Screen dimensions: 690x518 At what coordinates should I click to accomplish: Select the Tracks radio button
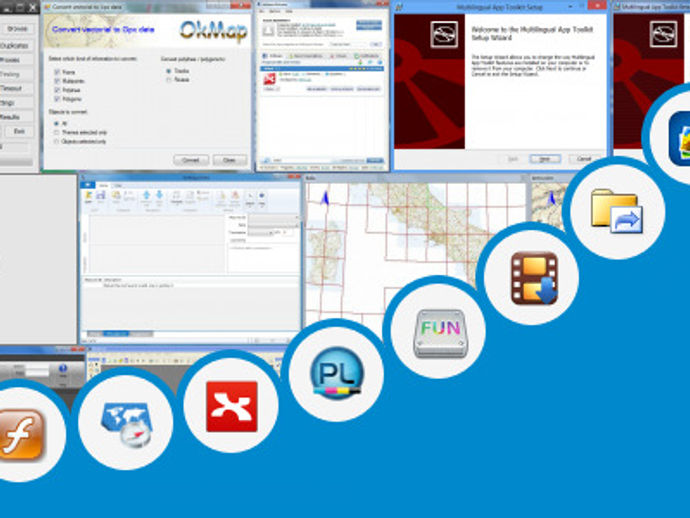click(x=169, y=71)
